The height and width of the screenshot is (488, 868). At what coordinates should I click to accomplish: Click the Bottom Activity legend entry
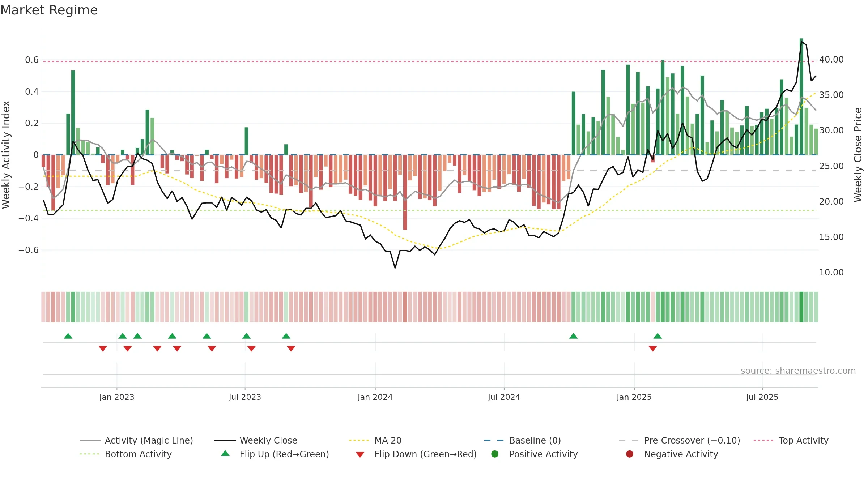(125, 454)
